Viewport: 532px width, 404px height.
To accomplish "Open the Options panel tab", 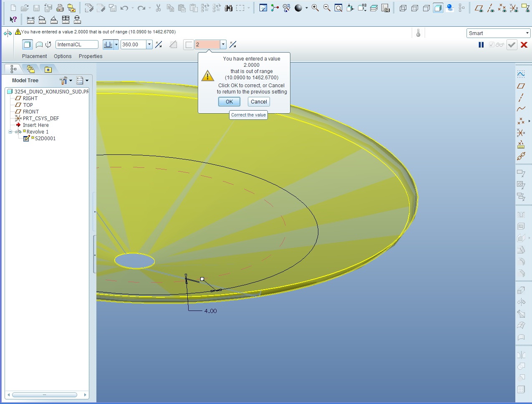I will pos(63,56).
